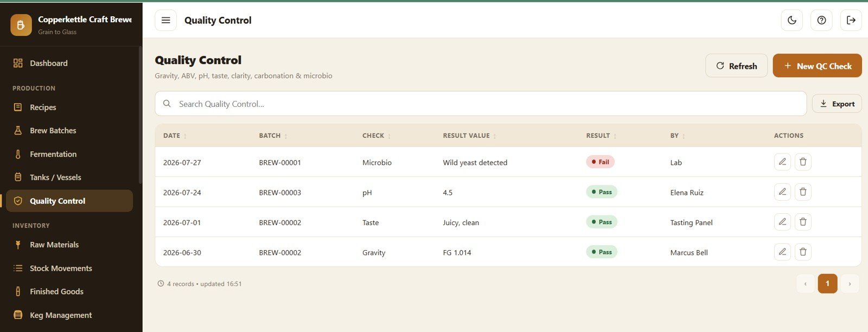Image resolution: width=868 pixels, height=332 pixels.
Task: Click 'Elena Ruiz' in By column
Action: click(687, 193)
